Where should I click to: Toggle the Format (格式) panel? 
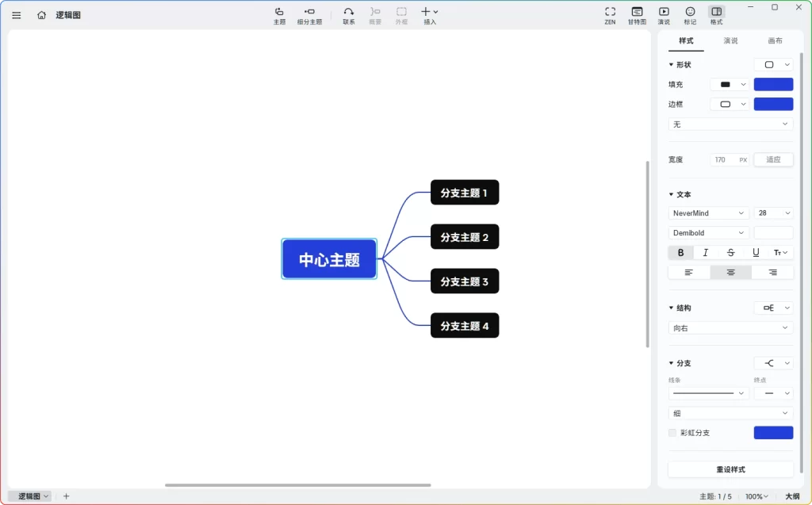[715, 14]
